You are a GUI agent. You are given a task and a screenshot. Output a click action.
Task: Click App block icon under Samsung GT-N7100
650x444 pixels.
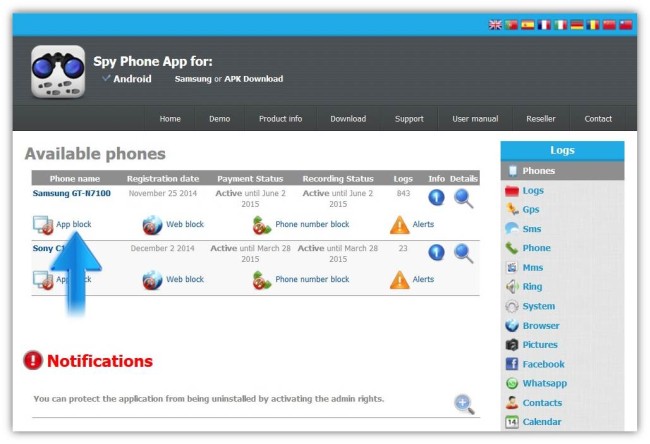point(43,225)
